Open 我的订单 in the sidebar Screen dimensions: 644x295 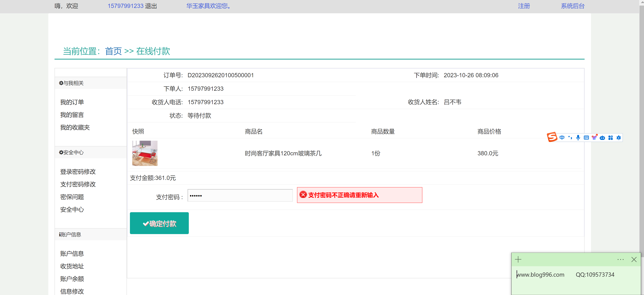click(72, 102)
